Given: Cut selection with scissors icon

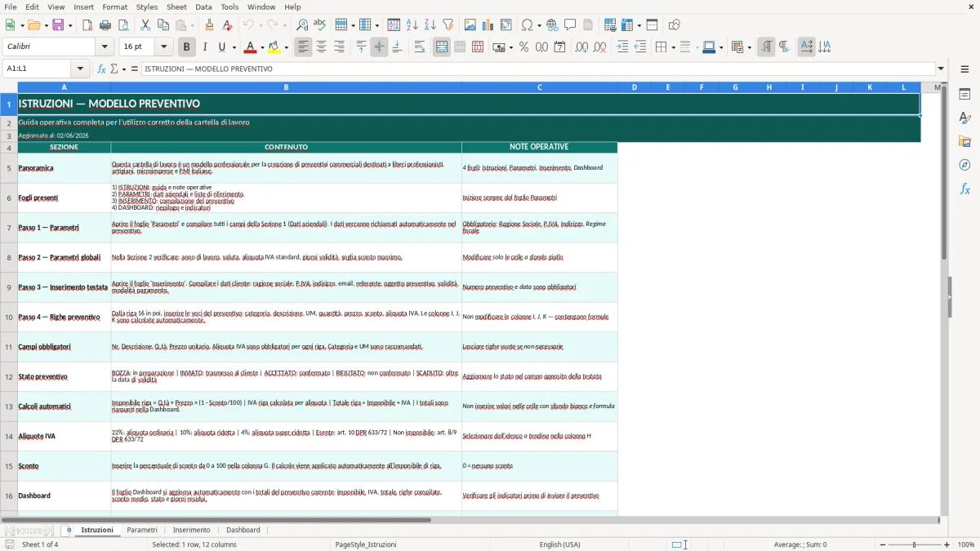Looking at the screenshot, I should (x=145, y=25).
